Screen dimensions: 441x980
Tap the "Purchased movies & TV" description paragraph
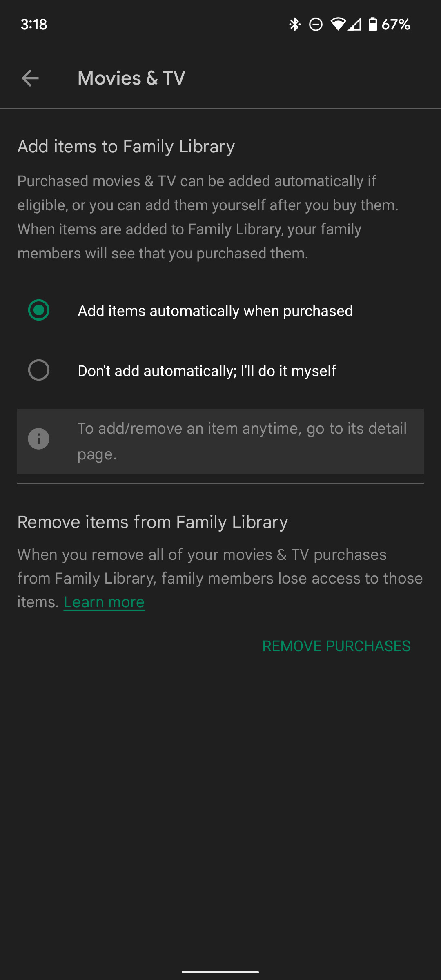pos(208,217)
